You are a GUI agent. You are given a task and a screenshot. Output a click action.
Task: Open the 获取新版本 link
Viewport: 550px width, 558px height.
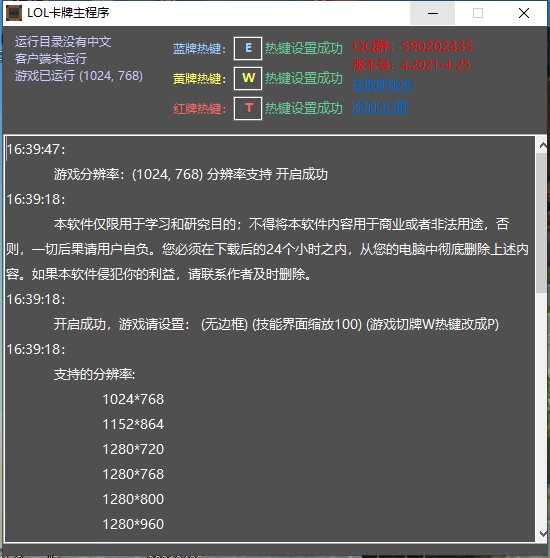tap(383, 85)
